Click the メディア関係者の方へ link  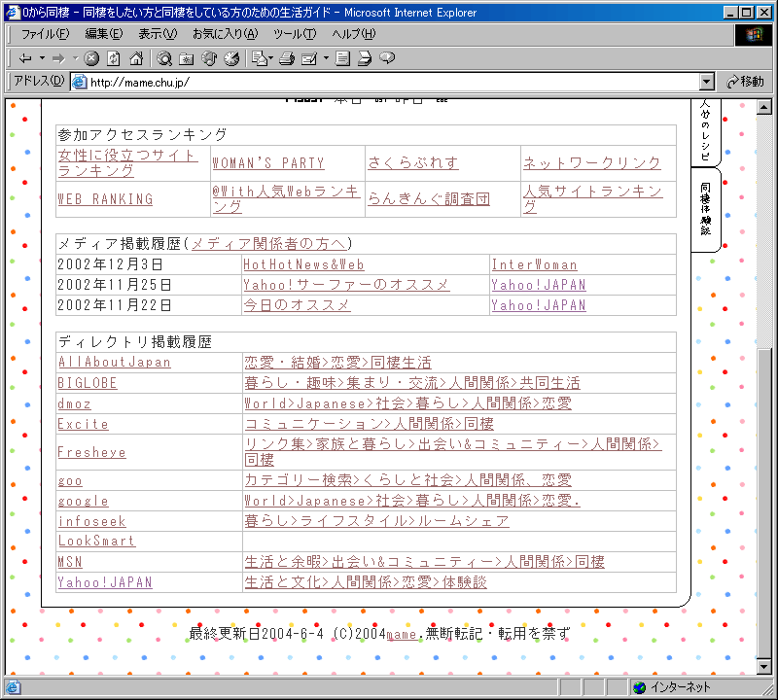pyautogui.click(x=268, y=244)
